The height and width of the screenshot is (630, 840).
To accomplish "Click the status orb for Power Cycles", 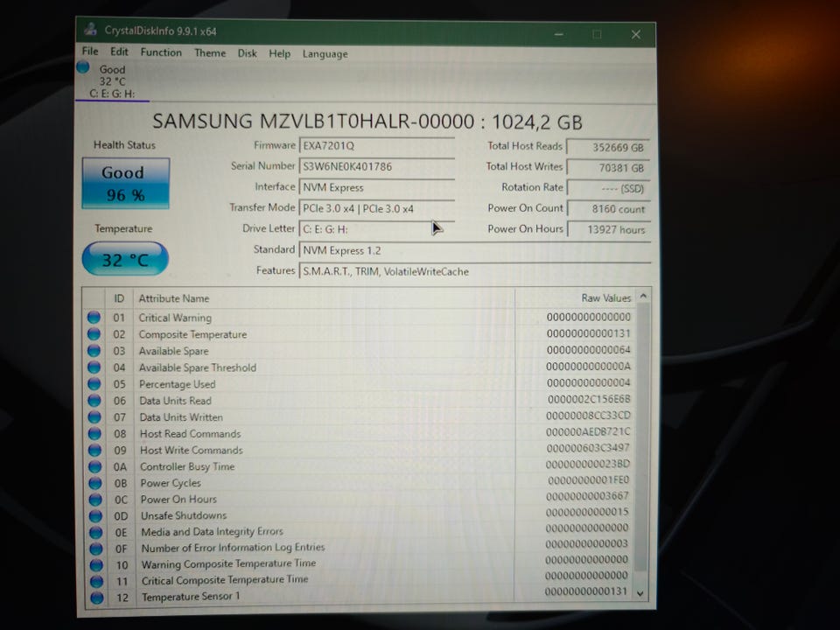I will tap(95, 483).
